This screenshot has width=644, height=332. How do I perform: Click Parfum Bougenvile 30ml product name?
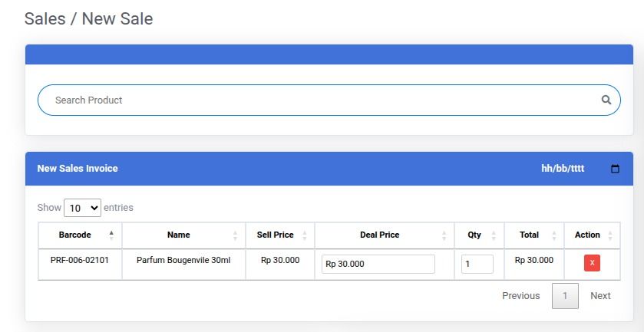click(x=183, y=260)
